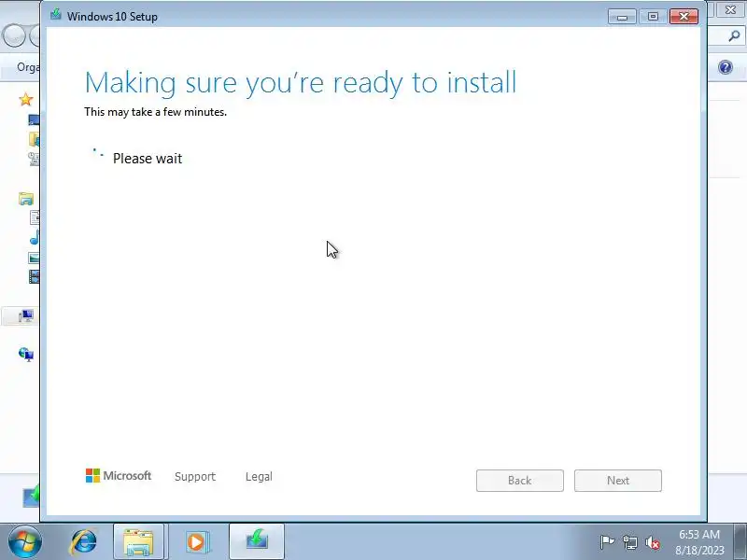The height and width of the screenshot is (560, 747).
Task: Open Organize menu in Explorer window
Action: coord(28,67)
